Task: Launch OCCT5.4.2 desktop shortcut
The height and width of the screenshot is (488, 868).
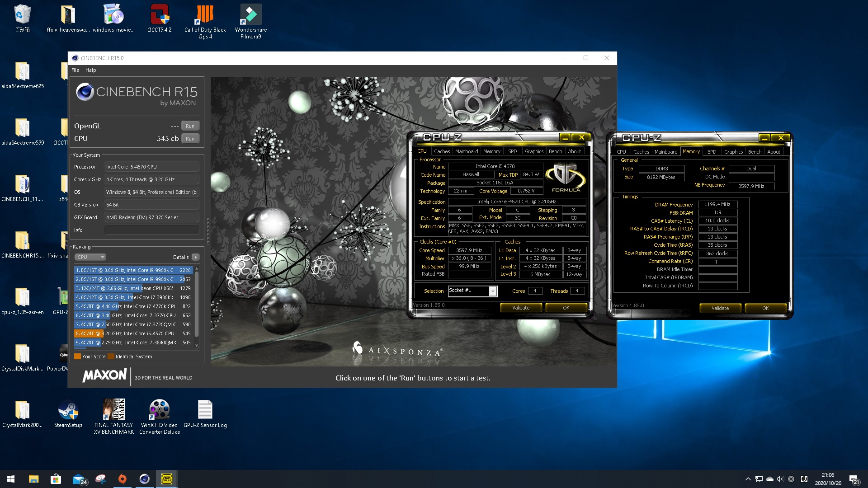Action: pyautogui.click(x=159, y=19)
